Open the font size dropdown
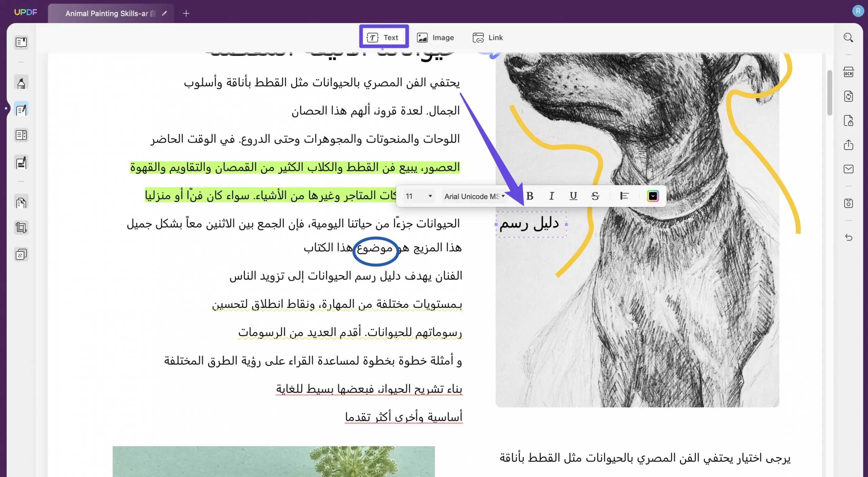 [x=419, y=196]
